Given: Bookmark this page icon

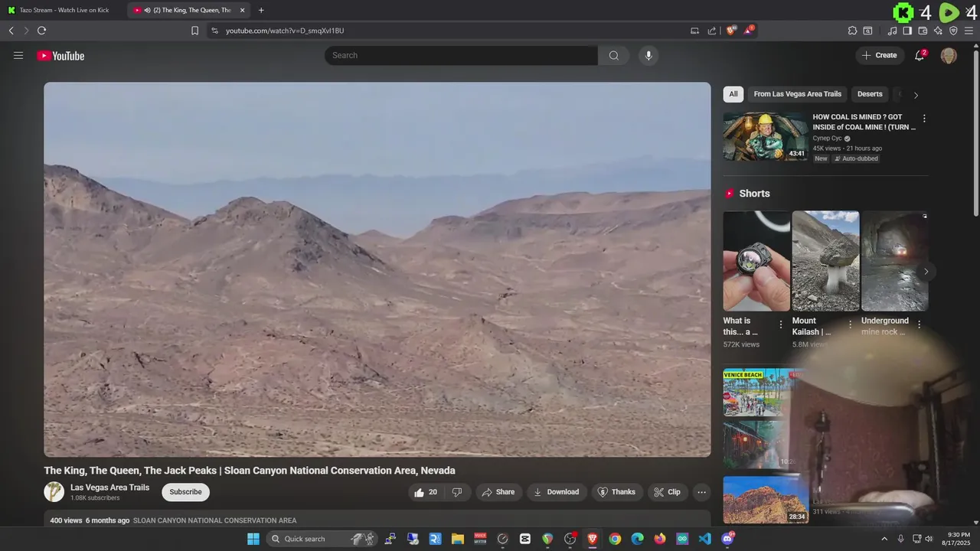Looking at the screenshot, I should (x=194, y=31).
